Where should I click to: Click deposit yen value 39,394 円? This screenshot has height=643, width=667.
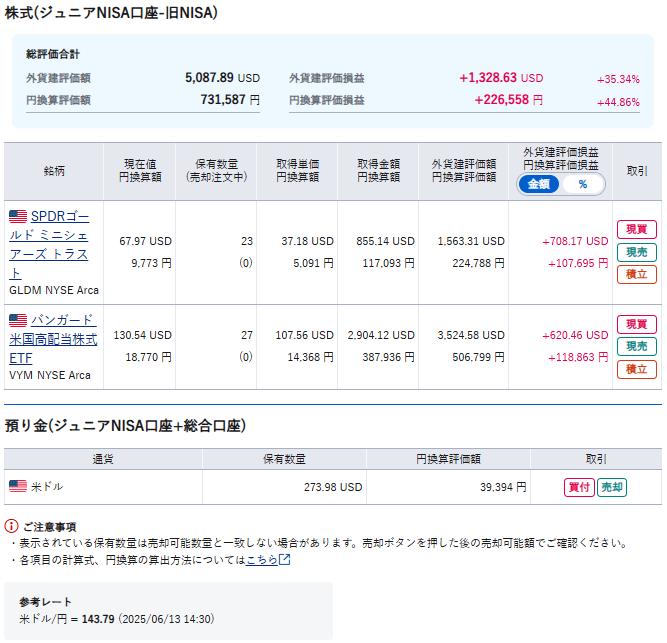coord(503,487)
